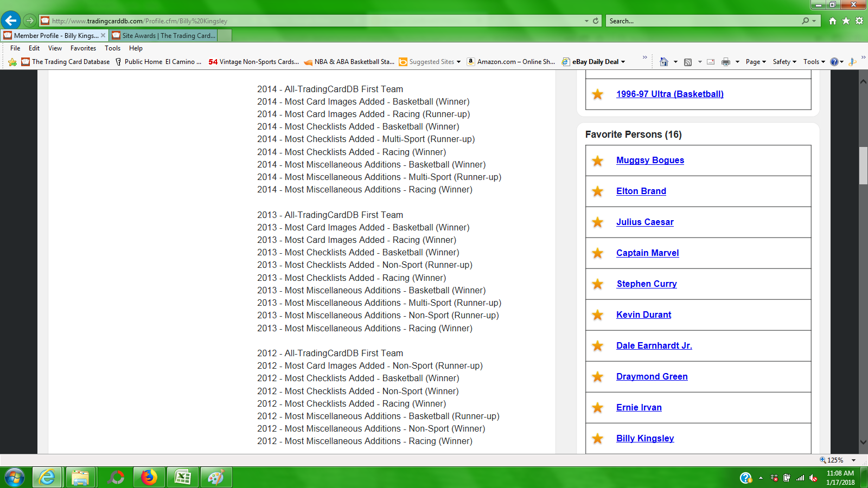868x488 pixels.
Task: Click the add to favorites bar star icon
Action: pos(12,62)
